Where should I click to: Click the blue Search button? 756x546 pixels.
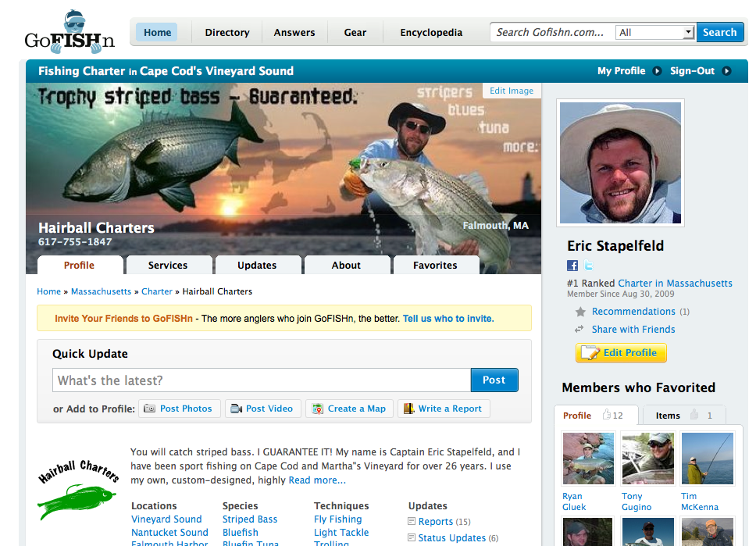(x=719, y=32)
